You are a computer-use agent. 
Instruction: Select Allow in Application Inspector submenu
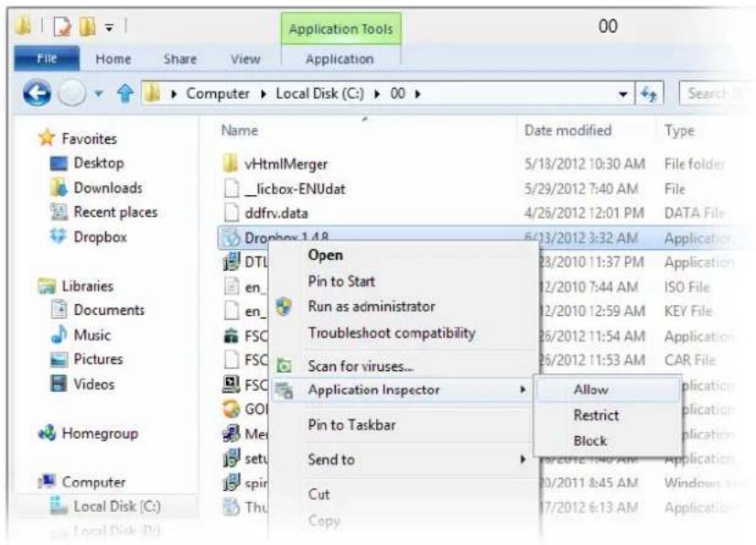click(x=590, y=389)
